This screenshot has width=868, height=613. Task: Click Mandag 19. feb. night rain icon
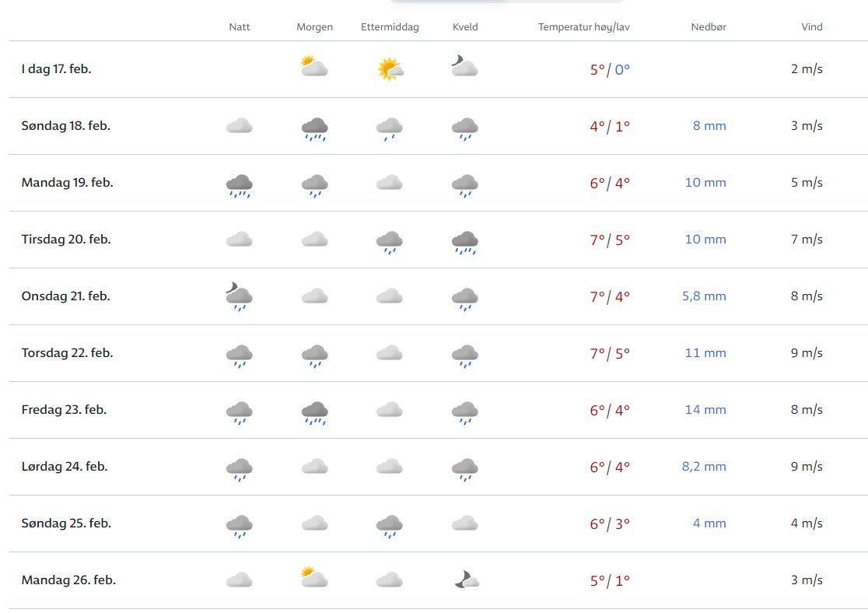coord(240,184)
